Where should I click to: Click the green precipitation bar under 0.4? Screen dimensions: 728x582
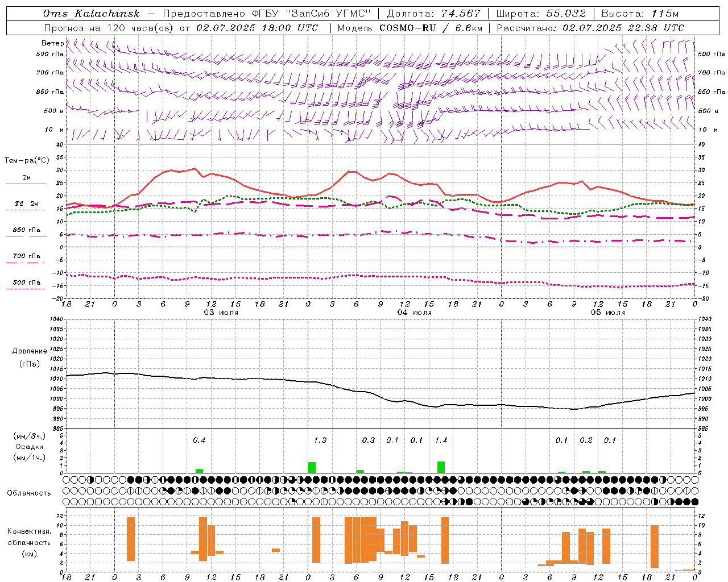[x=199, y=471]
